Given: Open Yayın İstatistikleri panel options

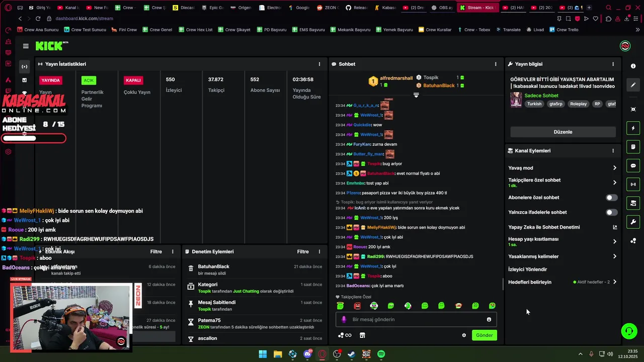Looking at the screenshot, I should (x=319, y=64).
